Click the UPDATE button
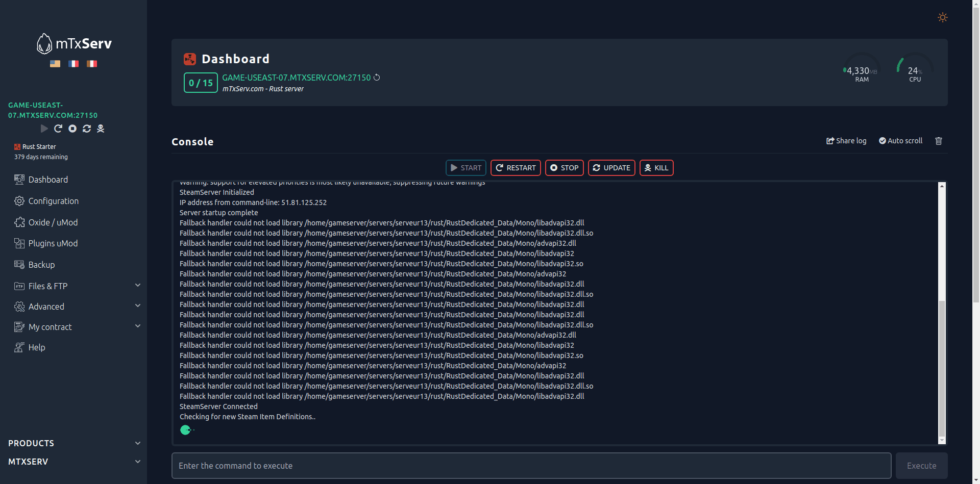This screenshot has width=980, height=484. click(x=611, y=168)
